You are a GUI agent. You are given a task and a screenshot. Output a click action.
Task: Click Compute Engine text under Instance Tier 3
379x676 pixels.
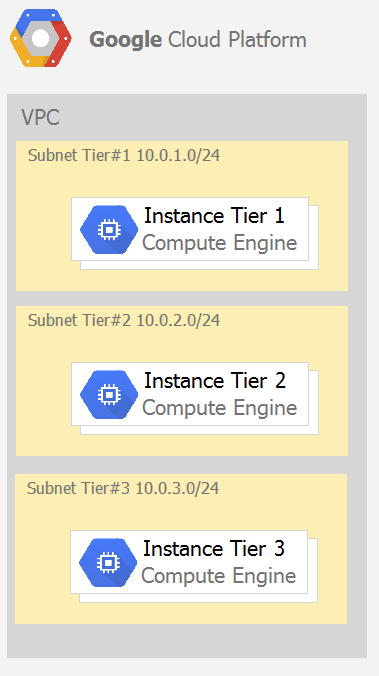219,576
